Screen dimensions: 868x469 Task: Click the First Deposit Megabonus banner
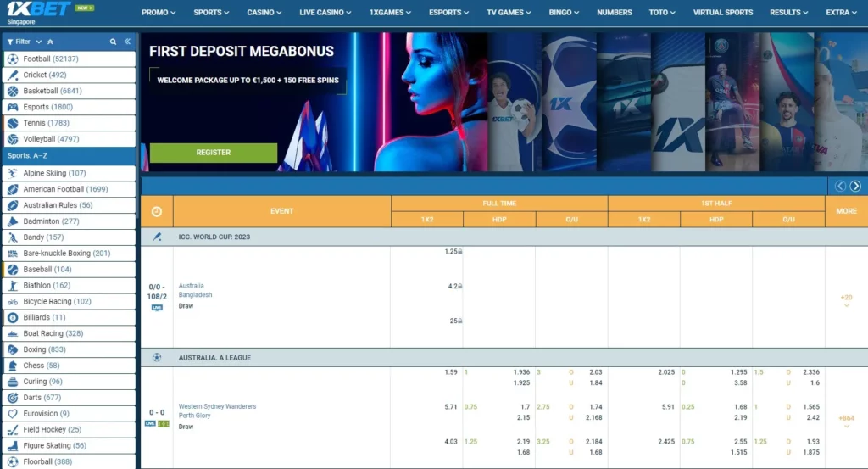pyautogui.click(x=314, y=102)
